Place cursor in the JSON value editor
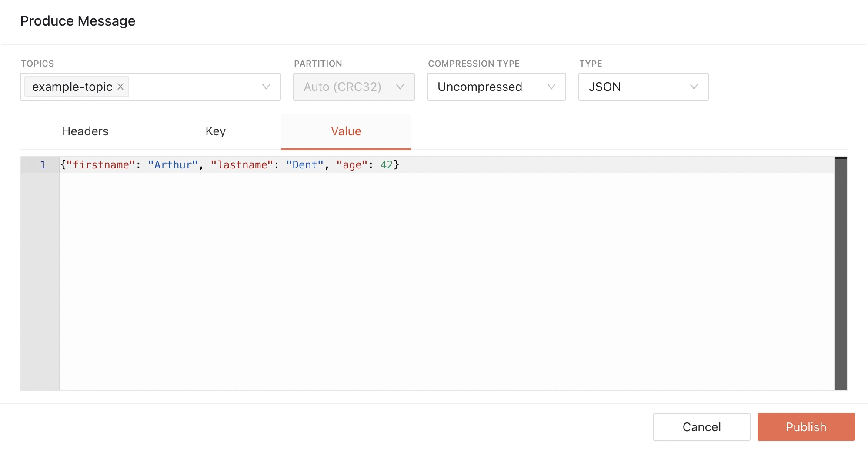The image size is (868, 449). (x=435, y=261)
